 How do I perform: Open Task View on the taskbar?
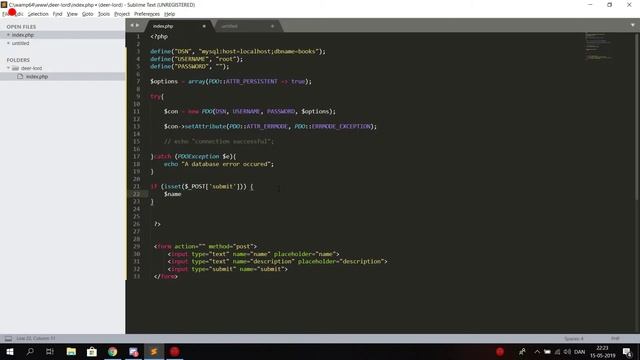tap(50, 351)
